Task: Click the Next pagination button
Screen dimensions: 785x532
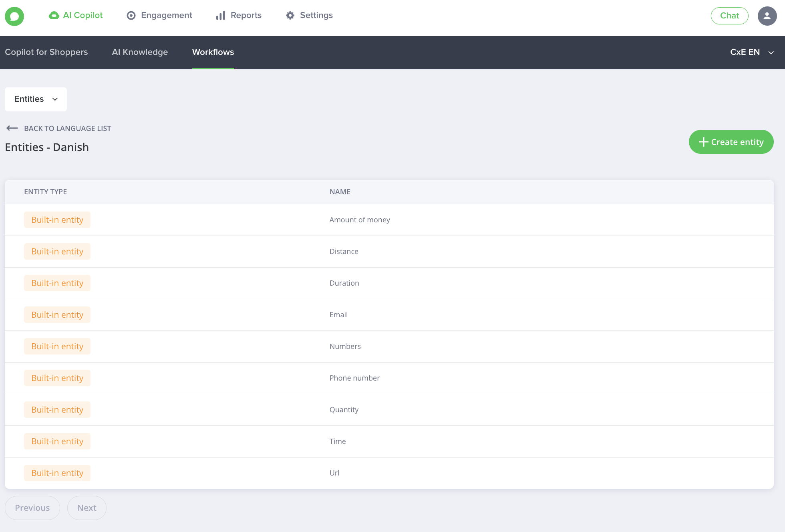Action: click(87, 508)
